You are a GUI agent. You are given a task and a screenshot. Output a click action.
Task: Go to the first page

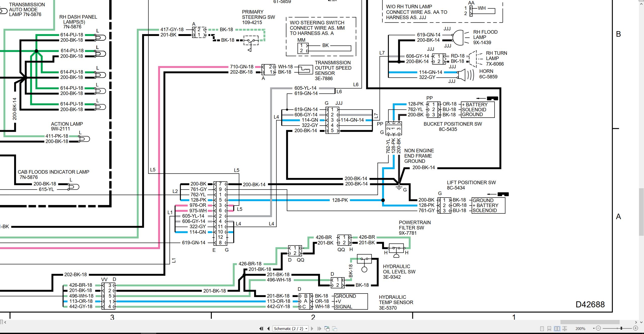click(261, 328)
